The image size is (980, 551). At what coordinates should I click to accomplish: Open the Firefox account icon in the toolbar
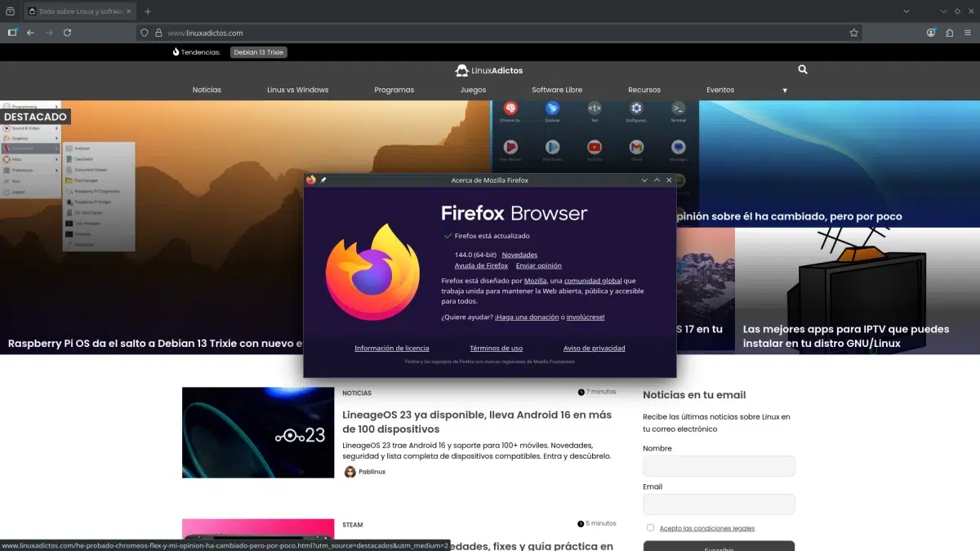pos(930,33)
